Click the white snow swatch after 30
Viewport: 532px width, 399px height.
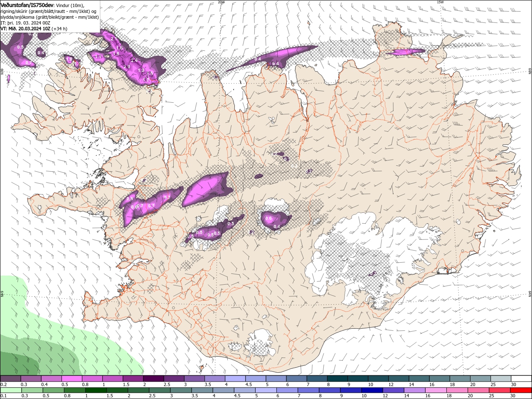[521, 379]
